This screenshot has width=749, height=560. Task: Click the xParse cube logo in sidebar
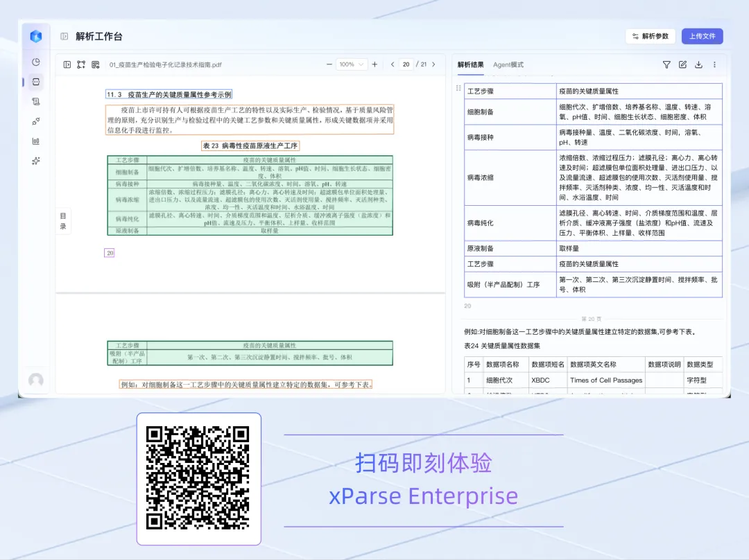[36, 36]
